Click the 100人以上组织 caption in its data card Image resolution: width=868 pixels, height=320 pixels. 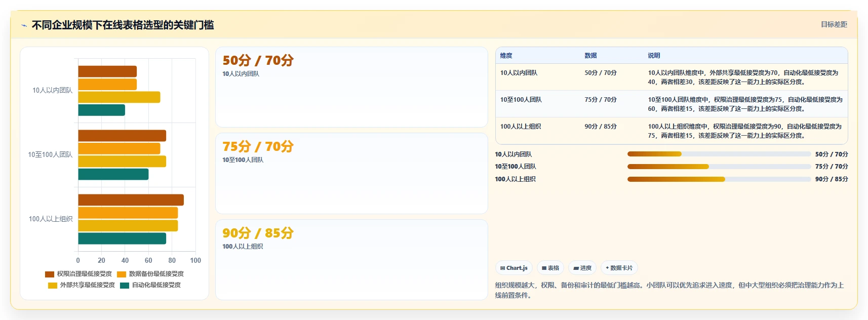tap(242, 247)
